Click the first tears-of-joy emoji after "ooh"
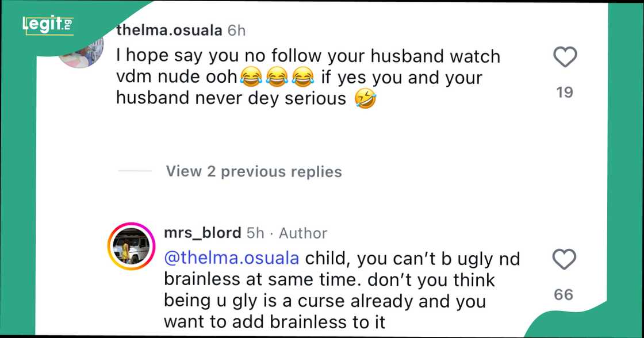Image resolution: width=644 pixels, height=338 pixels. click(x=250, y=77)
